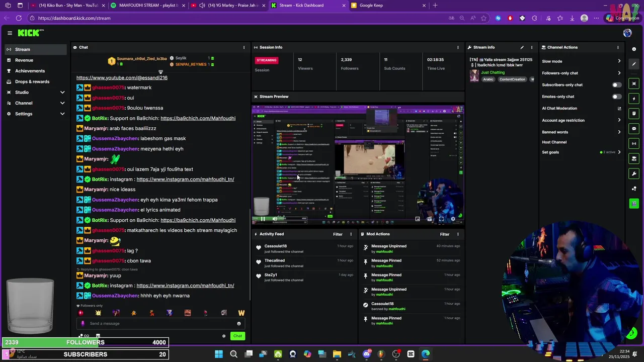
Task: Click user avatar at top right
Action: (627, 33)
